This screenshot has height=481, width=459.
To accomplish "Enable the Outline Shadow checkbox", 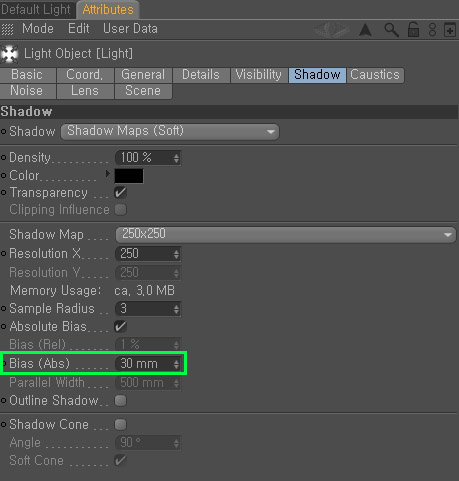I will (120, 400).
